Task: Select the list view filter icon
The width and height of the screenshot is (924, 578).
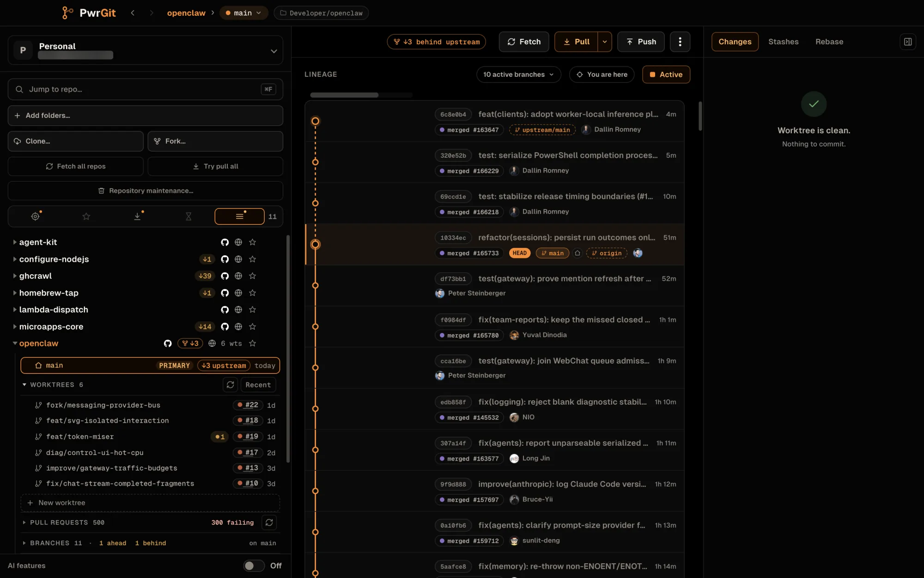Action: (x=239, y=216)
